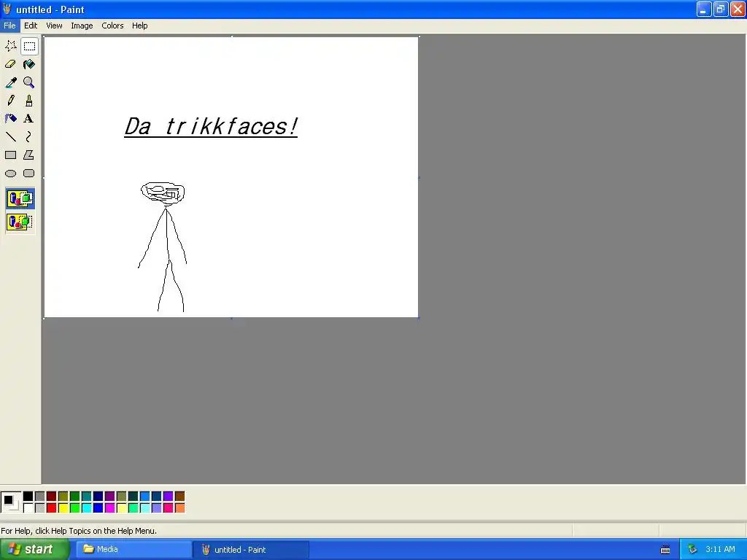
Task: Select the brown color swatch
Action: tap(179, 497)
